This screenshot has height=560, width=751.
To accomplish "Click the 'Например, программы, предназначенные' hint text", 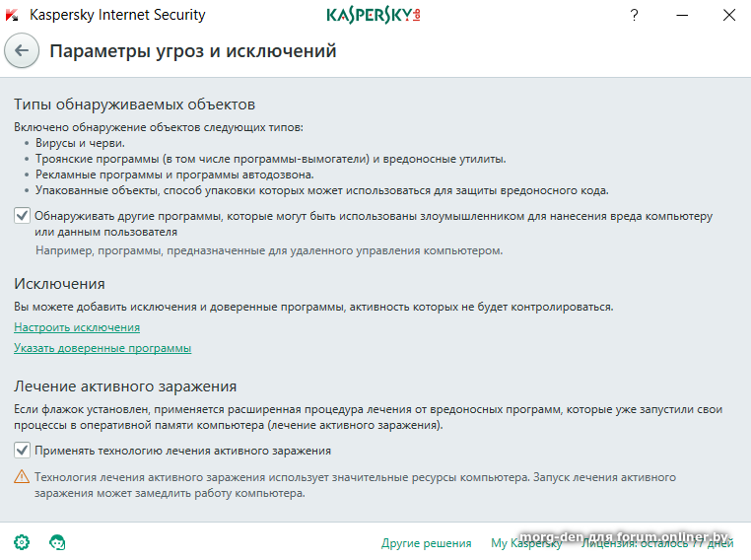I will (x=269, y=250).
